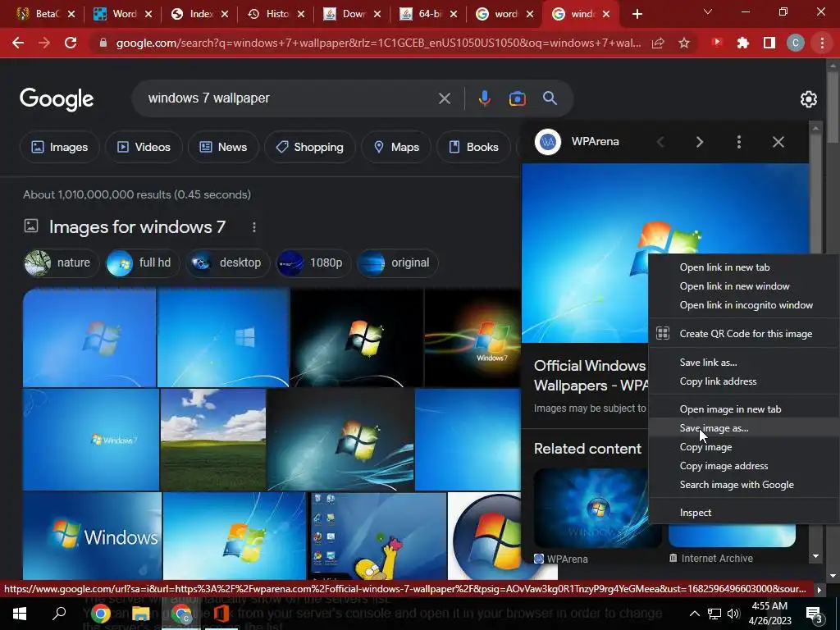
Task: Open more options beside Images for windows 7
Action: pos(254,227)
